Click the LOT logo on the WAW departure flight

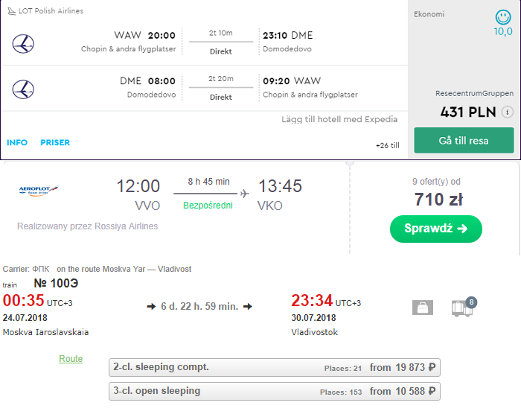23,43
